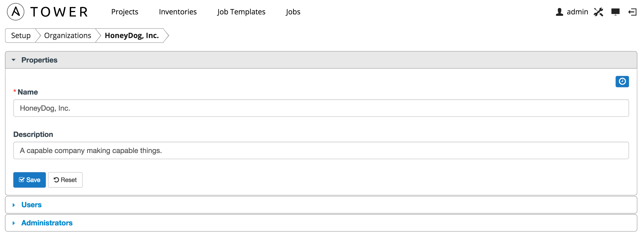Screen dimensions: 644x239
Task: Navigate to Jobs menu item
Action: click(293, 12)
